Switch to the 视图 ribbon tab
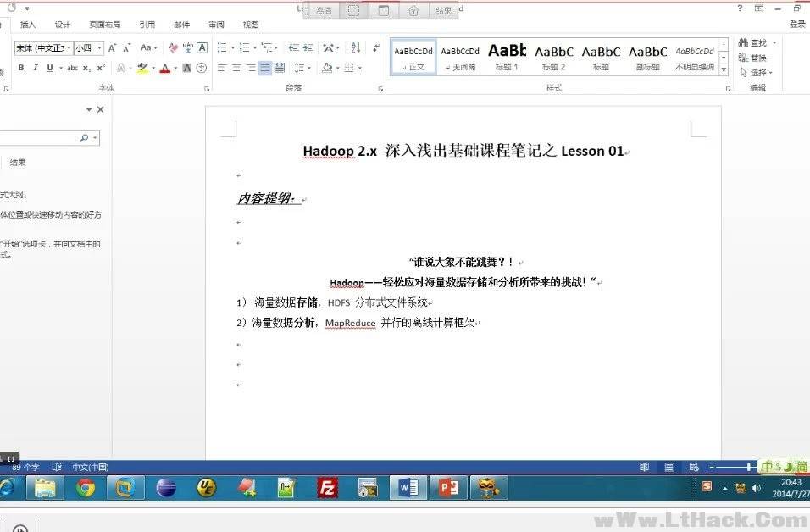This screenshot has width=810, height=532. pyautogui.click(x=251, y=25)
